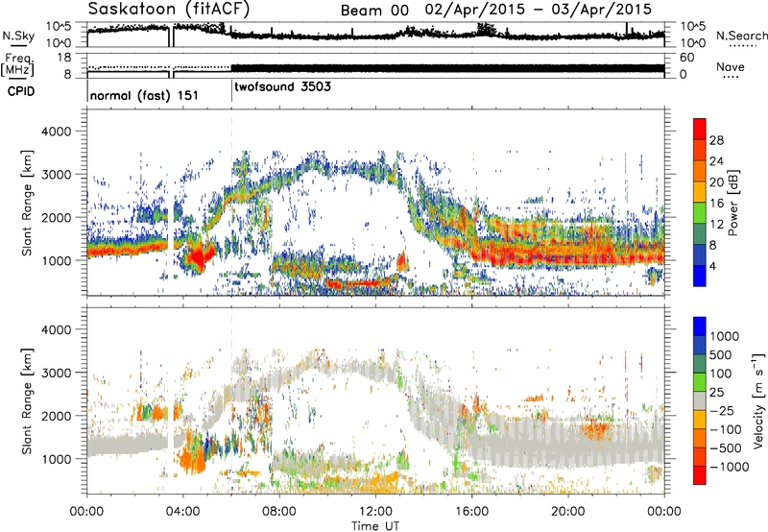Viewport: 768px width, 532px height.
Task: Click the '04:00' time tick label
Action: [x=183, y=512]
